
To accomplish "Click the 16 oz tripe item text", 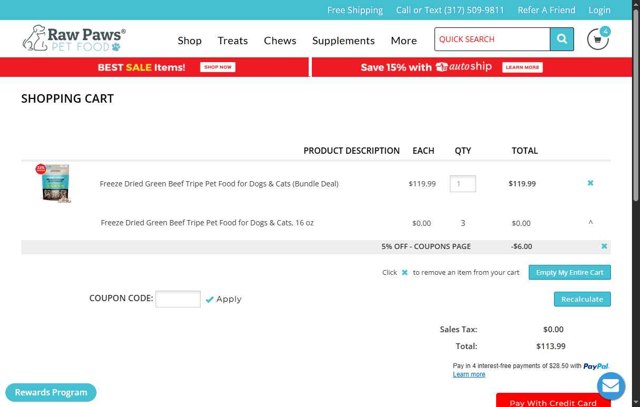I will coord(207,223).
